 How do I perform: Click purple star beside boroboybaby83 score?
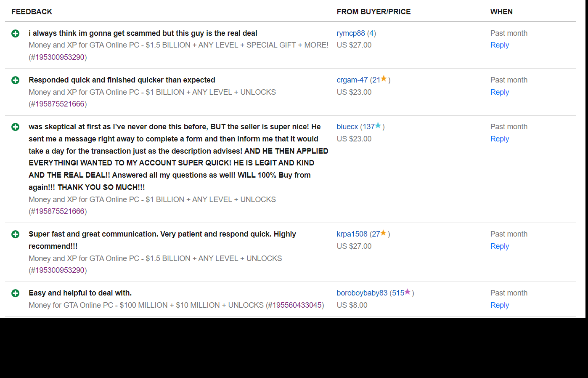point(408,292)
